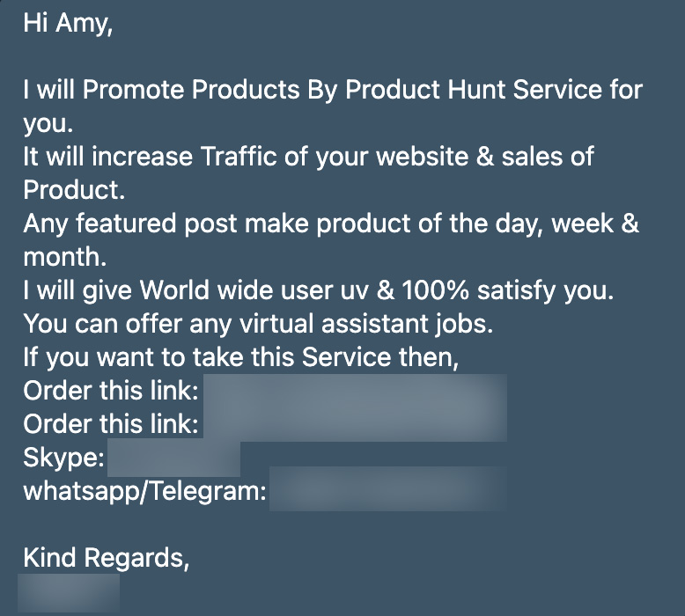
Task: Click the blurred Skype username
Action: (x=173, y=458)
